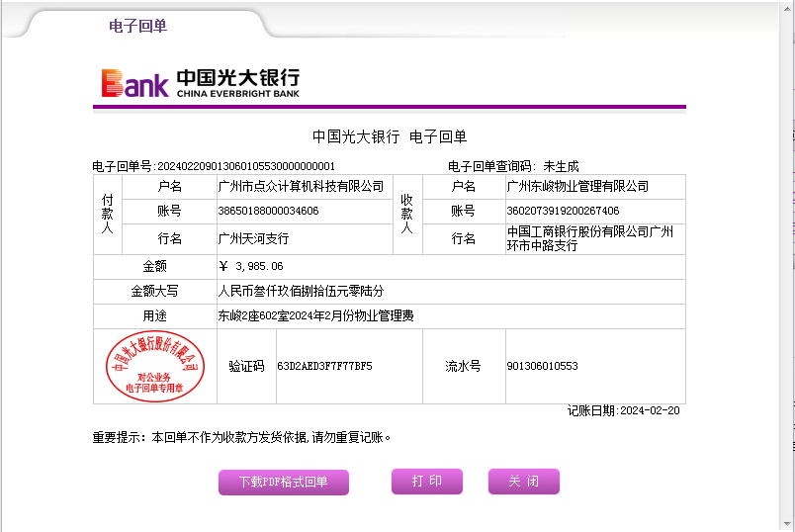The height and width of the screenshot is (532, 795).
Task: Click the 电子回单 tab
Action: (137, 26)
